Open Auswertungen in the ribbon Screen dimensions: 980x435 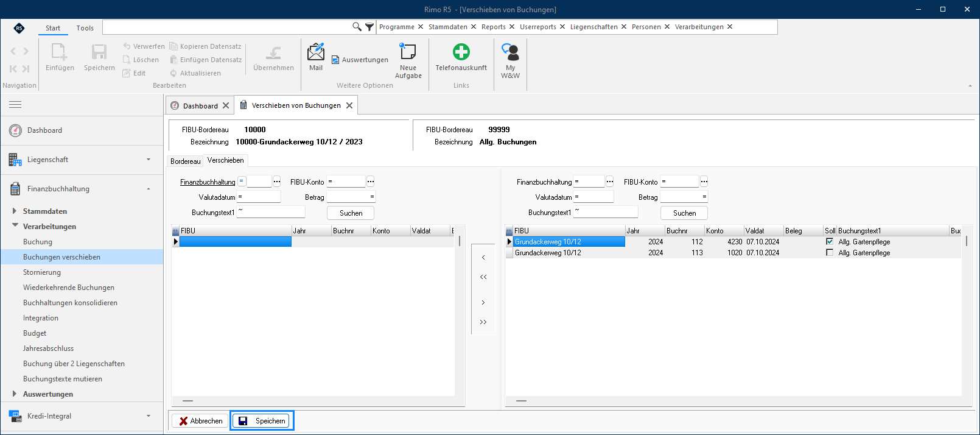pyautogui.click(x=360, y=60)
